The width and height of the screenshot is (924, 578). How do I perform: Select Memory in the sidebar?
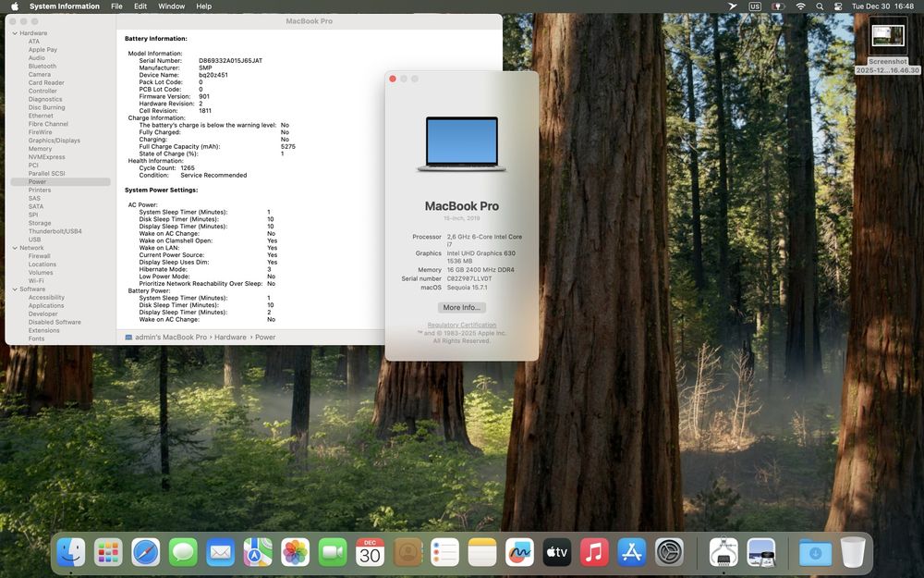pyautogui.click(x=40, y=149)
